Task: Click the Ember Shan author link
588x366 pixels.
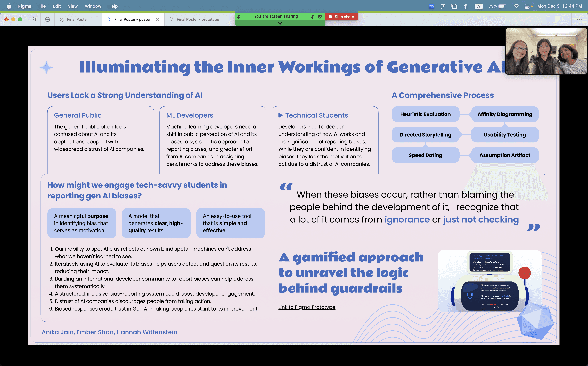Action: pos(95,332)
